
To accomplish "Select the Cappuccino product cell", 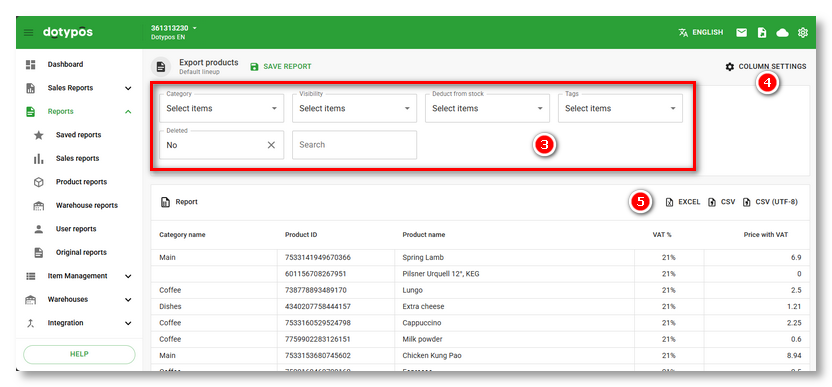I will 514,323.
